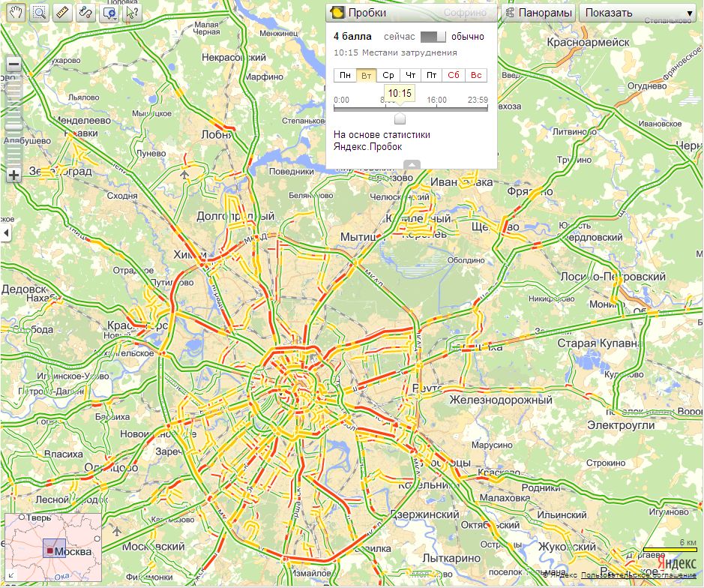Click the Дзержинский city label
This screenshot has height=588, width=704.
424,514
